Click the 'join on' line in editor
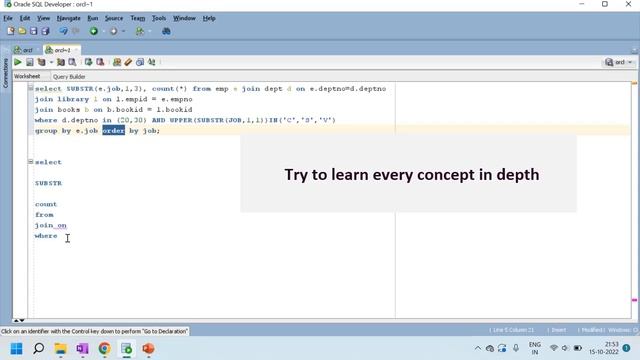 click(x=51, y=225)
